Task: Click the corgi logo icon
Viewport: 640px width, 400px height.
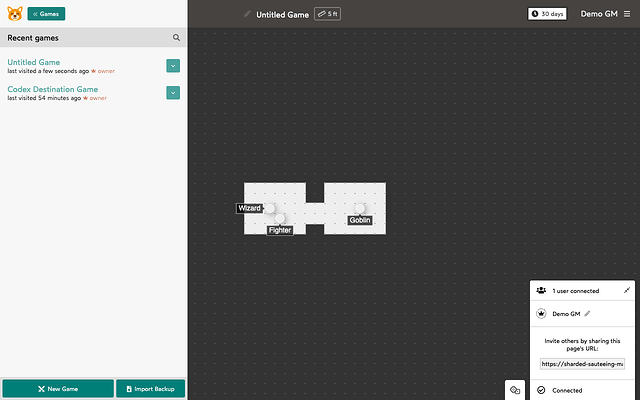Action: (15, 14)
